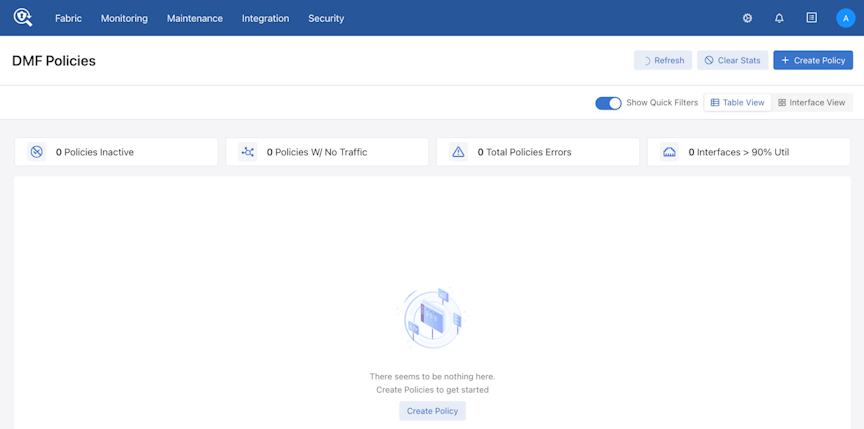864x429 pixels.
Task: Select the '0 Interfaces > 90% Util' card
Action: (749, 152)
